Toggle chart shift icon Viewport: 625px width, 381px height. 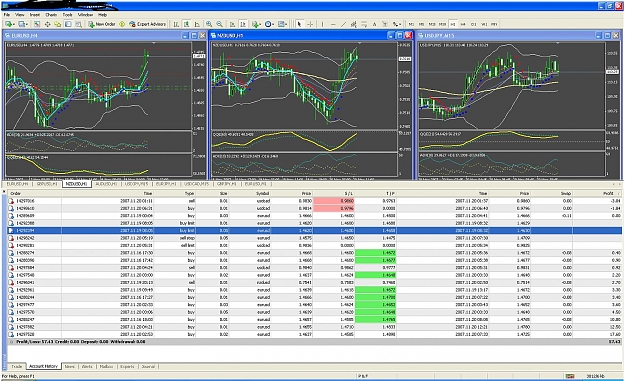(243, 24)
